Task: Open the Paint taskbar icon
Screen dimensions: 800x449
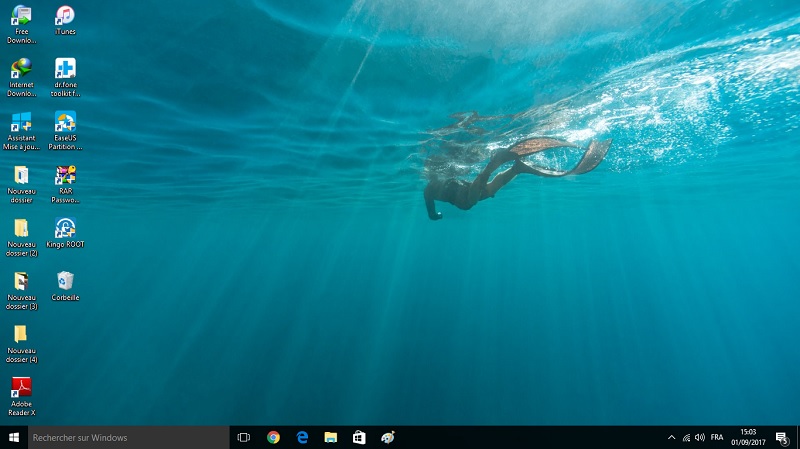Action: [x=388, y=437]
